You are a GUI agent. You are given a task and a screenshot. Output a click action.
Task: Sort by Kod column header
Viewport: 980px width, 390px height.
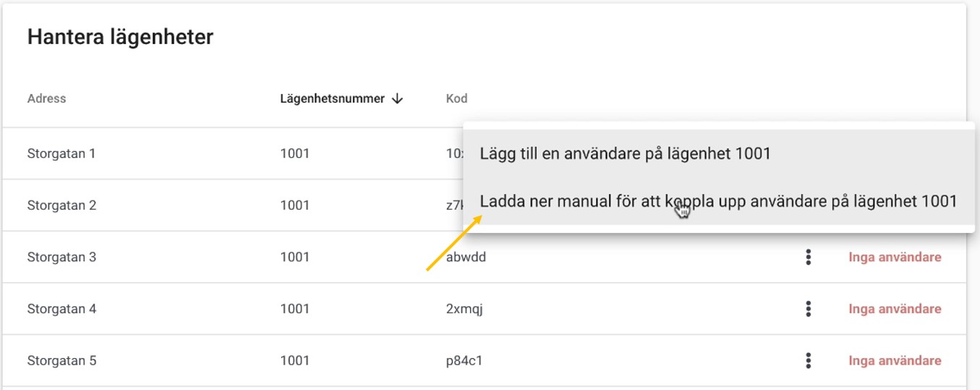click(456, 99)
